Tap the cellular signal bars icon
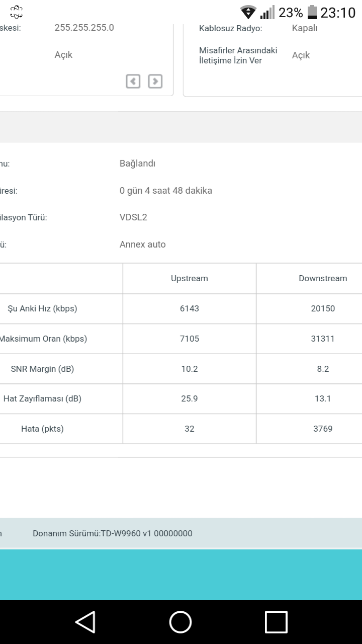The height and width of the screenshot is (644, 362). click(267, 12)
